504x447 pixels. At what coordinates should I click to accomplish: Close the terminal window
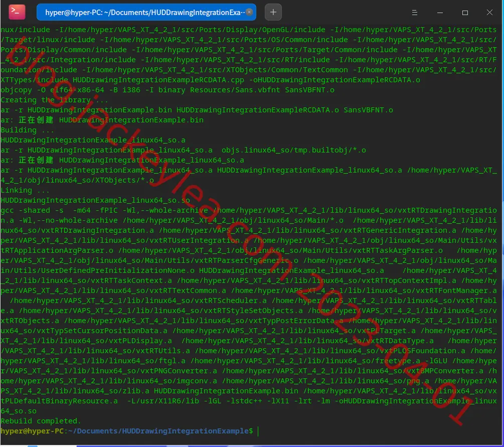click(489, 12)
